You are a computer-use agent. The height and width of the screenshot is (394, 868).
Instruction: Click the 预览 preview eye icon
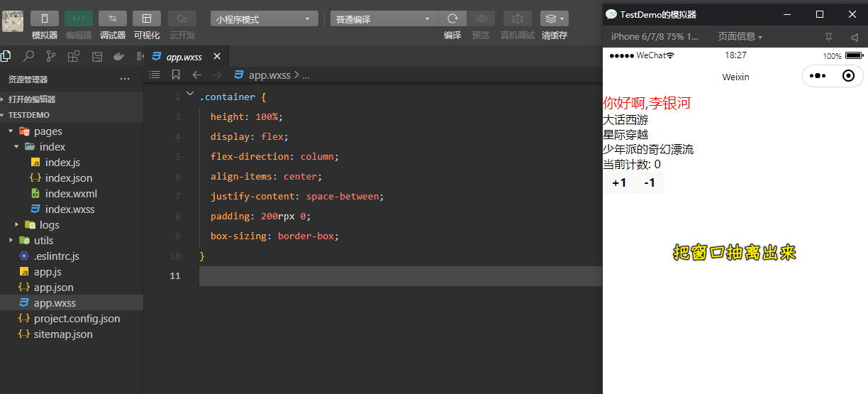(481, 18)
